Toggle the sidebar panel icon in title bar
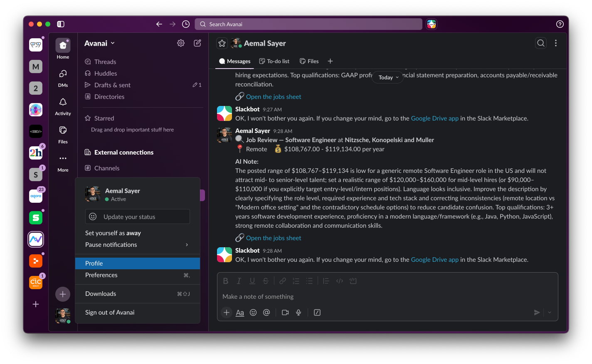Image resolution: width=592 pixels, height=364 pixels. point(61,24)
